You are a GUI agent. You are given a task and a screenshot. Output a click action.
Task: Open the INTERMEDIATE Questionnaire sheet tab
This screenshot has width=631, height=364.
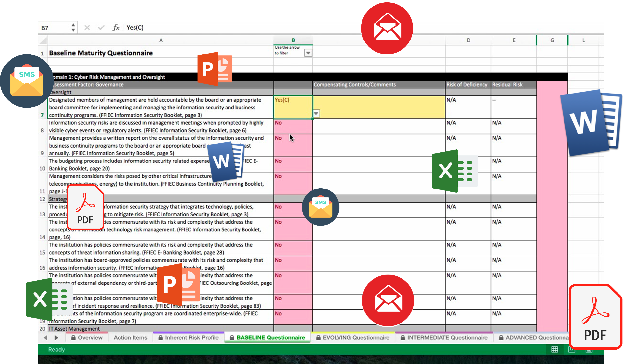coord(444,337)
